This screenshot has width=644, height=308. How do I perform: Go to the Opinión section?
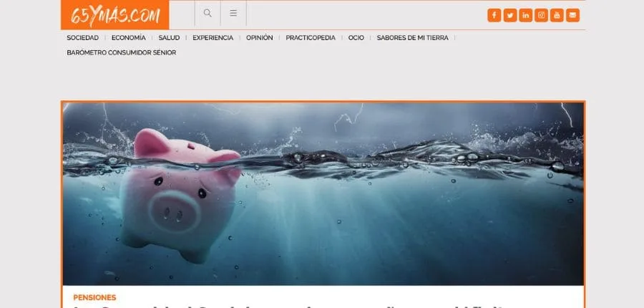tap(259, 38)
